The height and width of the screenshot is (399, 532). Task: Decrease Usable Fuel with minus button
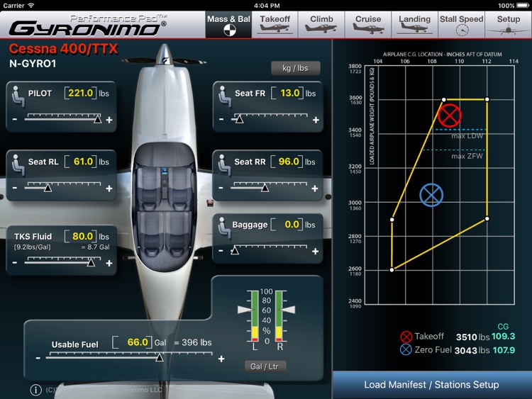click(x=38, y=358)
